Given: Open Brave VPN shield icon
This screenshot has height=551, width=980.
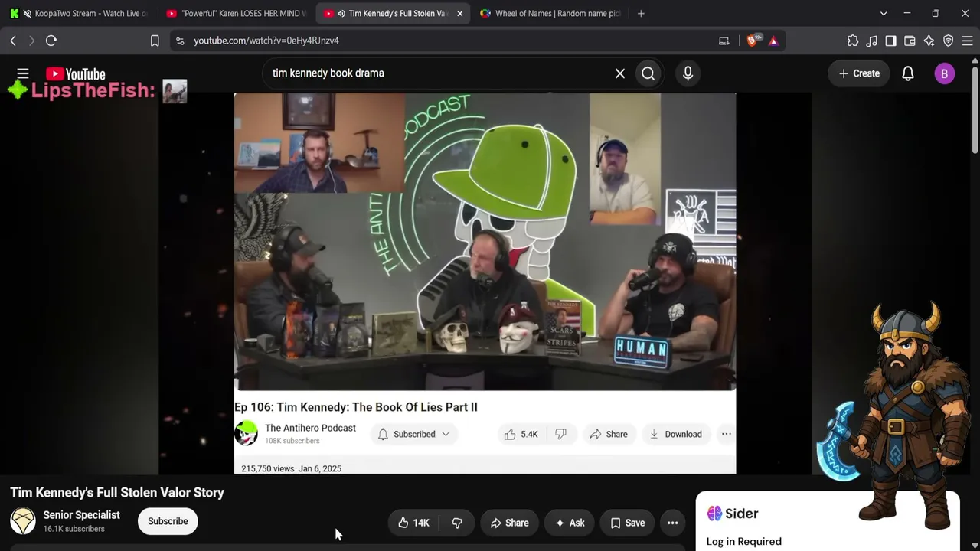Looking at the screenshot, I should 948,41.
